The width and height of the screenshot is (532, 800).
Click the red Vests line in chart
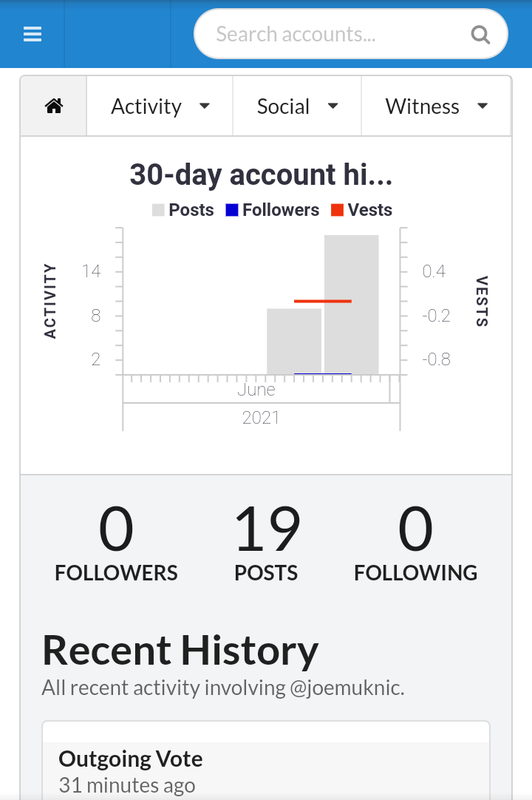(x=322, y=301)
